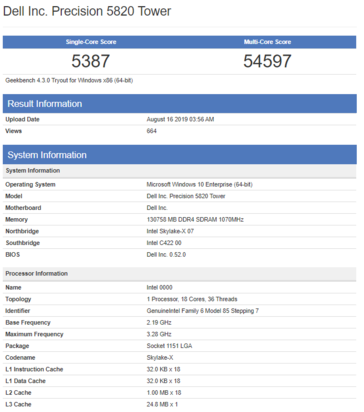Select Microsoft Windows 10 Enterprise (64-bit) value

(x=199, y=185)
